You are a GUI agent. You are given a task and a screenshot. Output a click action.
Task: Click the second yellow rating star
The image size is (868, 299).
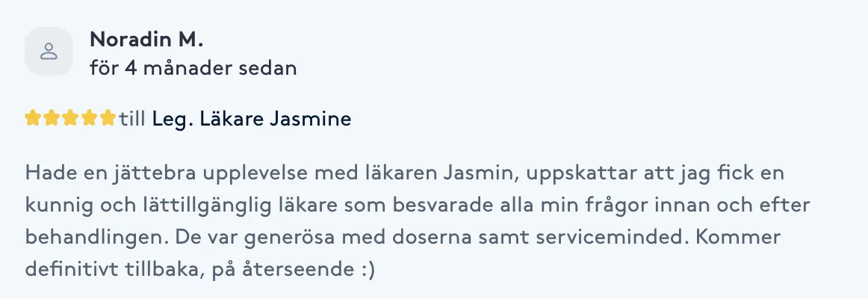click(52, 118)
